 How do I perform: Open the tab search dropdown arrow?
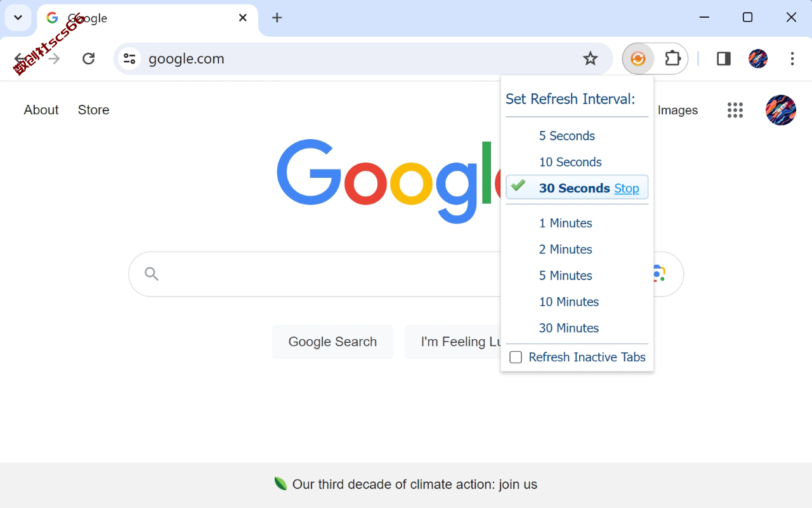click(18, 18)
